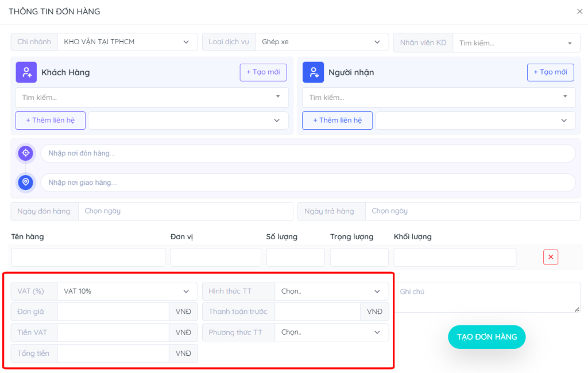Click the Khách Hàng person icon
Screen dimensions: 588x373
pos(26,72)
